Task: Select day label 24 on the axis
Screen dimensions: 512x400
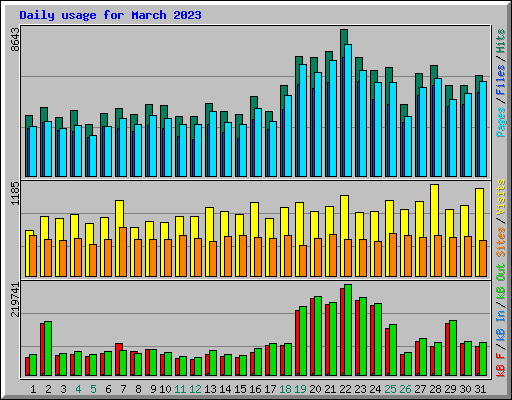Action: 375,389
